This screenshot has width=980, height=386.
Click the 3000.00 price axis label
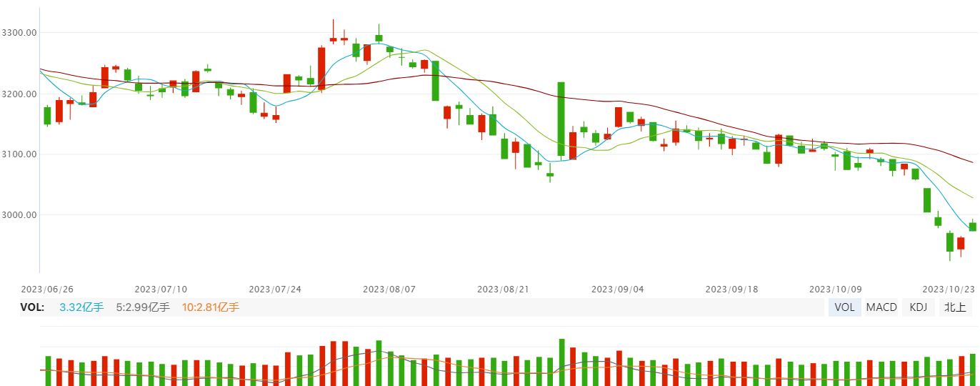(x=19, y=215)
